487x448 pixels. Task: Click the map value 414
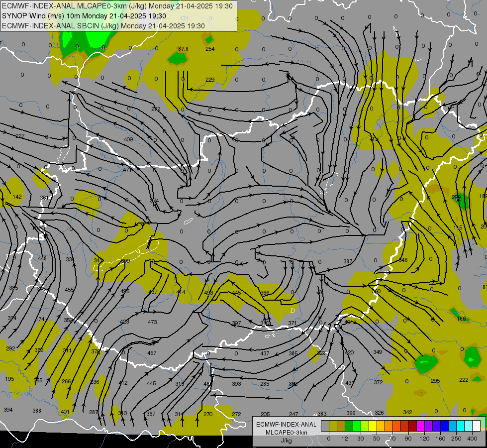pyautogui.click(x=181, y=292)
